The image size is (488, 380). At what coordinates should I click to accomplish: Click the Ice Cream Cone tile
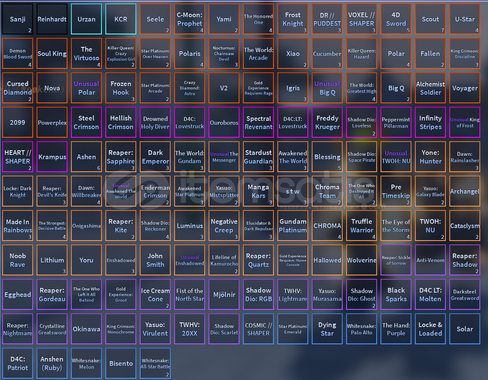point(155,295)
